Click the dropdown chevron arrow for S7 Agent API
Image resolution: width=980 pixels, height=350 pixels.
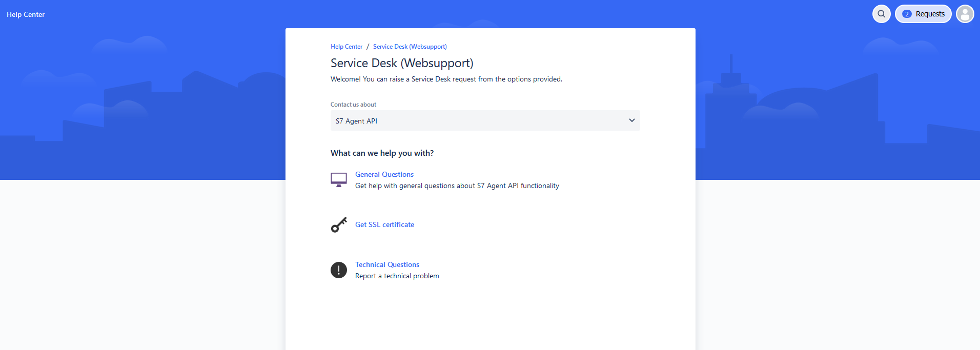coord(631,120)
